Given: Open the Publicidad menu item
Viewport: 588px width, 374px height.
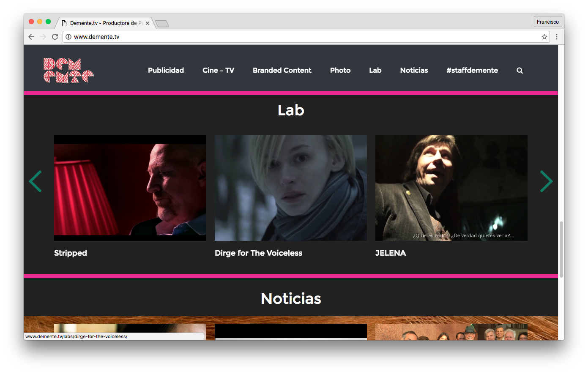Looking at the screenshot, I should point(166,70).
